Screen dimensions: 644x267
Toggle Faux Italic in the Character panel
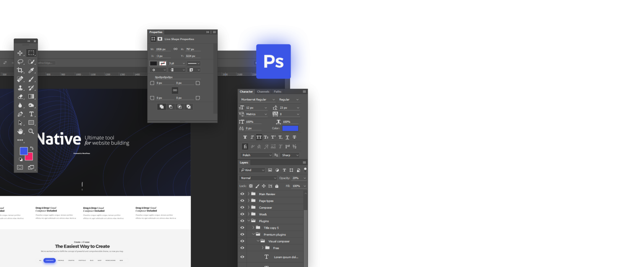[x=252, y=137]
